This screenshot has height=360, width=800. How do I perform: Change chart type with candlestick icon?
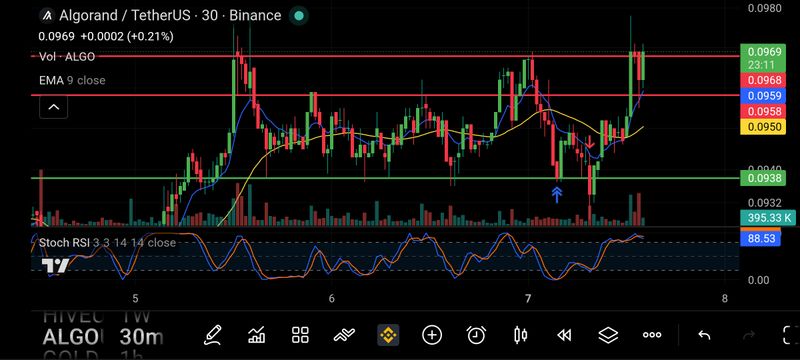pos(520,335)
